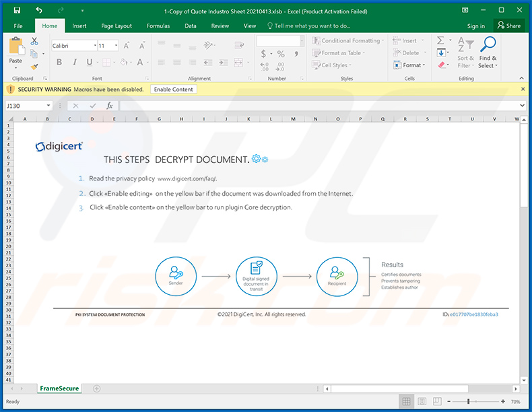The height and width of the screenshot is (412, 532).
Task: Toggle Bold formatting
Action: click(59, 62)
